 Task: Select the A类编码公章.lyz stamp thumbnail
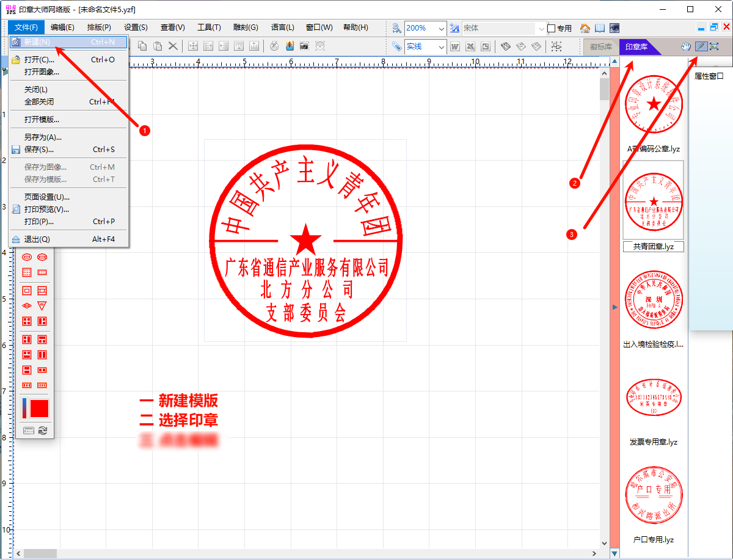(654, 104)
